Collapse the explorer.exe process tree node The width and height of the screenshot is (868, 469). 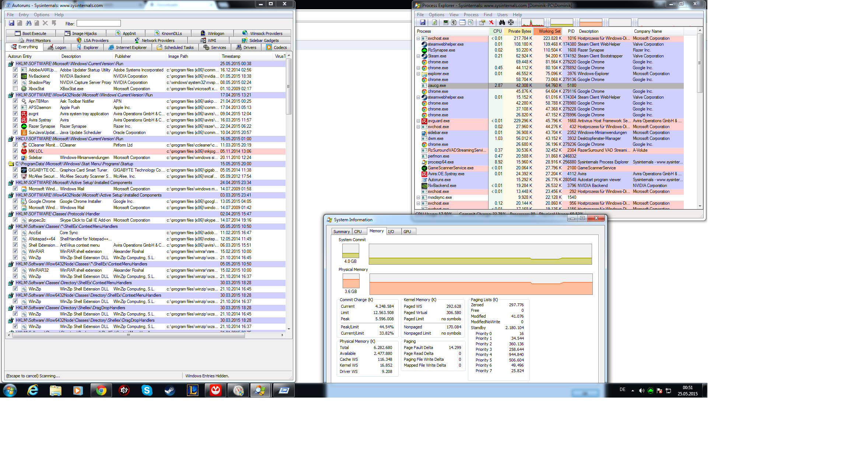pos(418,74)
